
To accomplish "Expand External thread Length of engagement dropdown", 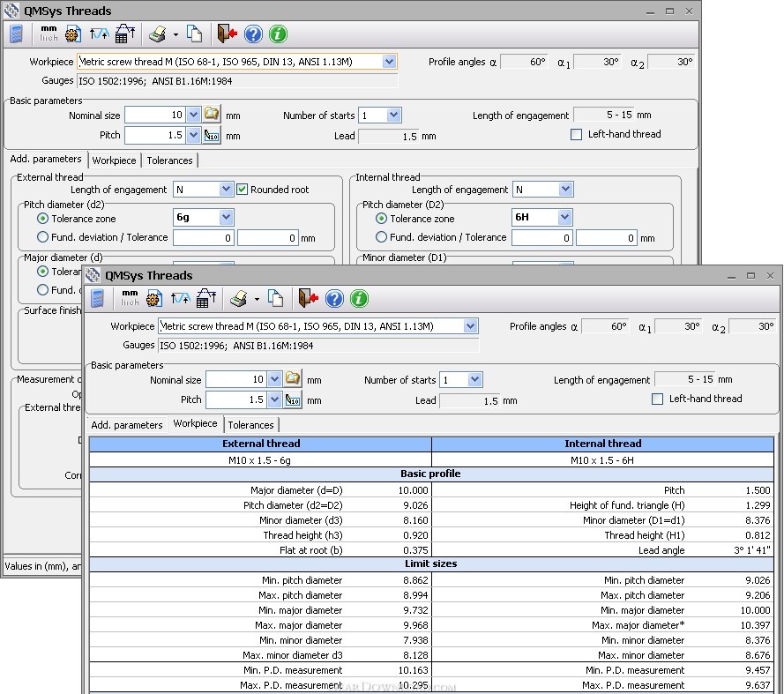I will pos(226,189).
